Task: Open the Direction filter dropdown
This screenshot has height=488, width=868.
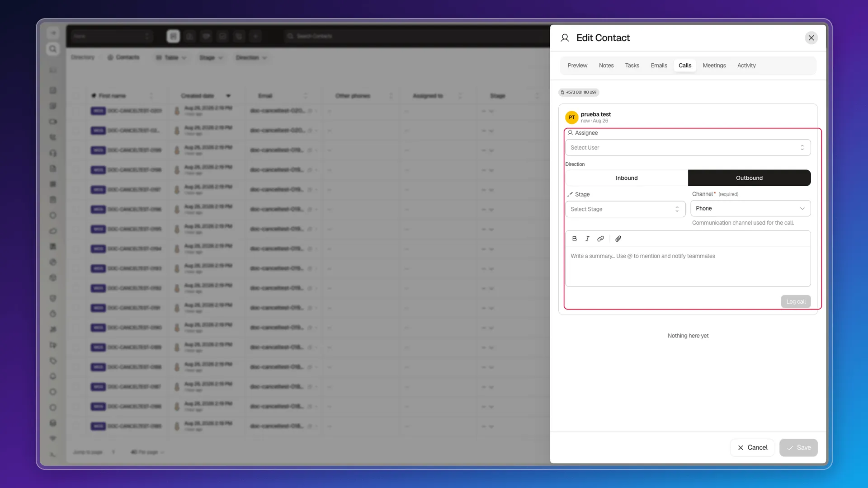Action: coord(251,58)
